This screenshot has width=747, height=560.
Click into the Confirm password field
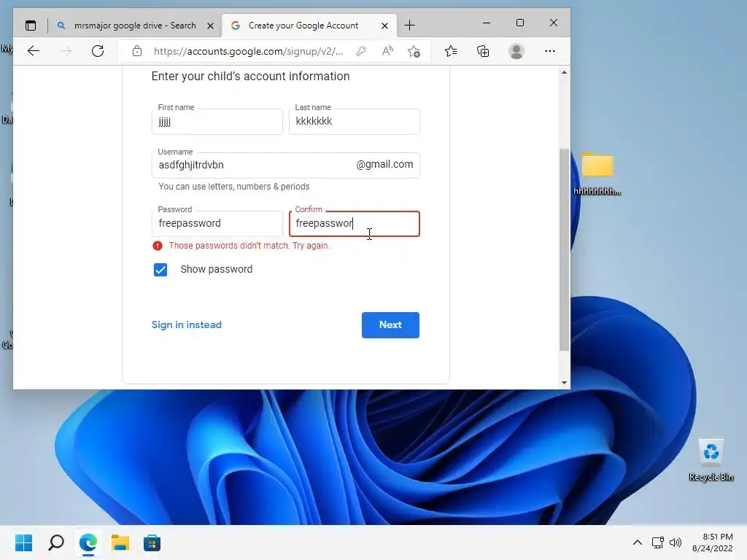pyautogui.click(x=355, y=224)
